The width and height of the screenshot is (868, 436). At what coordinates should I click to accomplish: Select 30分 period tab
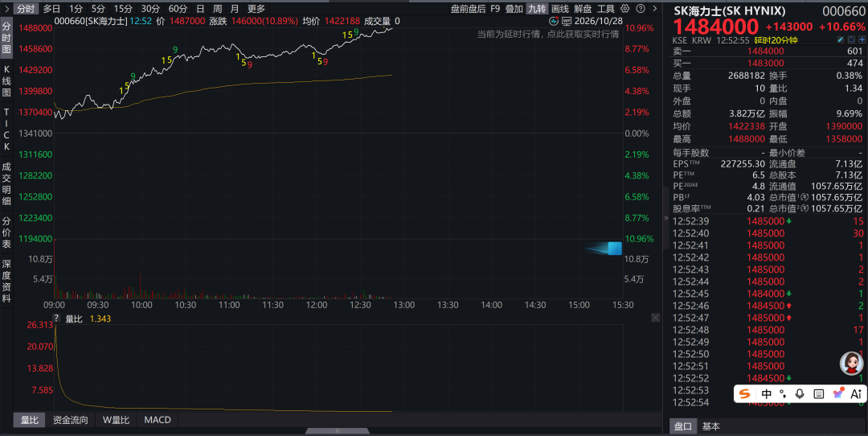point(150,9)
